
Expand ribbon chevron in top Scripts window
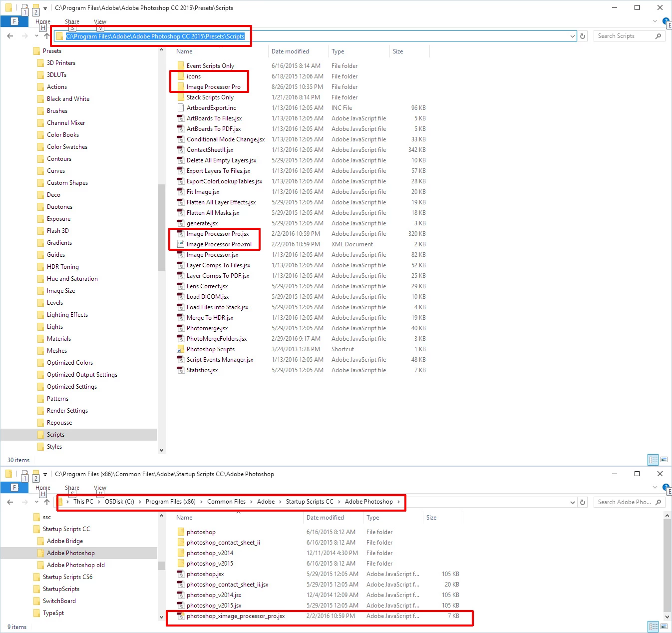[x=655, y=21]
